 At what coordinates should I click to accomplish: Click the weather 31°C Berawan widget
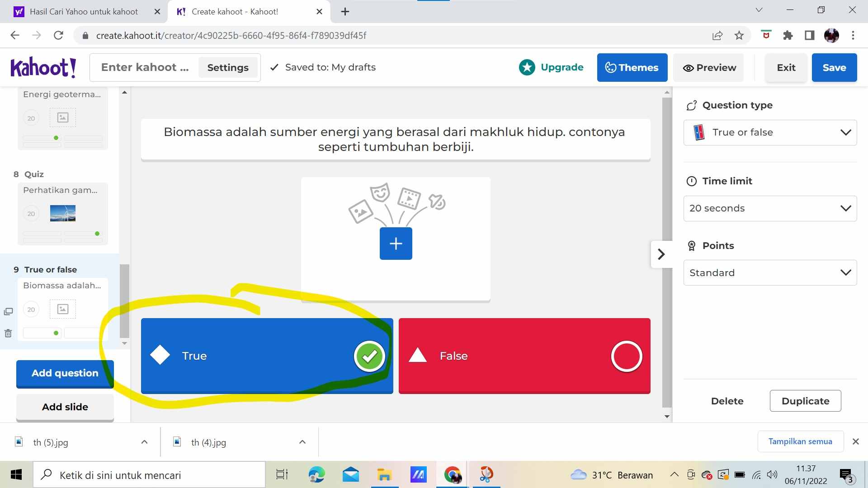(611, 475)
